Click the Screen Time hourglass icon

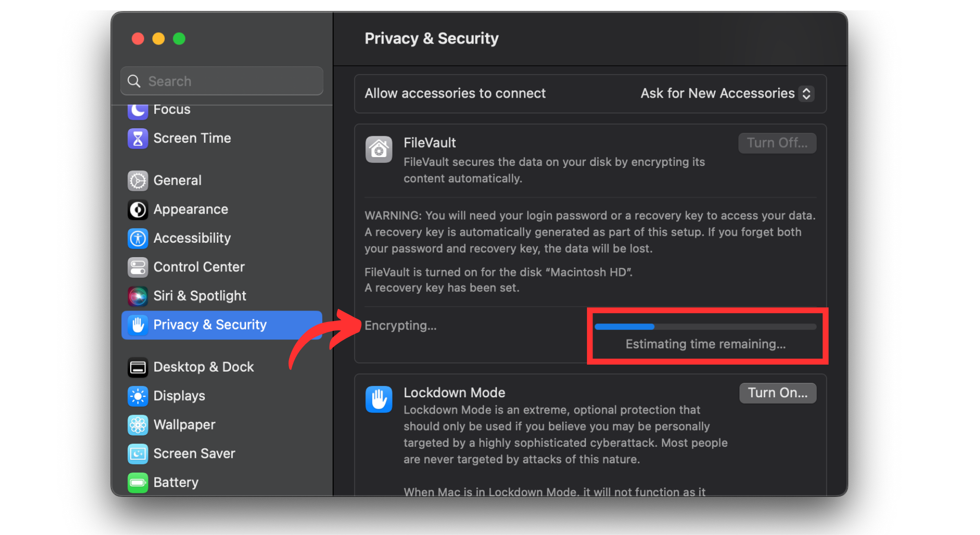pyautogui.click(x=138, y=139)
